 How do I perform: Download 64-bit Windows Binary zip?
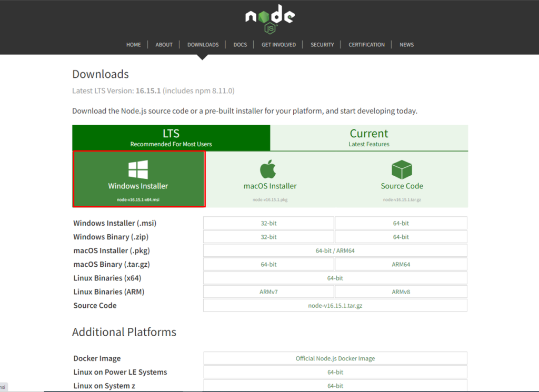(401, 236)
